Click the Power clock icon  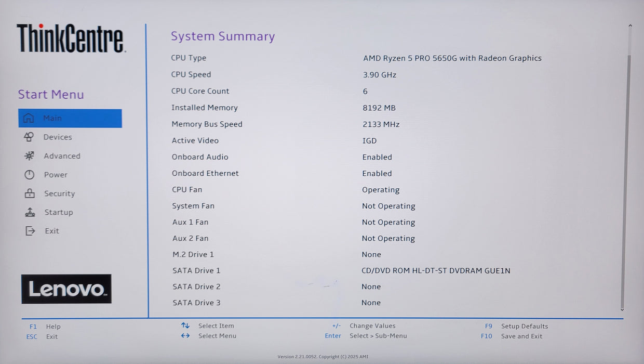pyautogui.click(x=29, y=175)
